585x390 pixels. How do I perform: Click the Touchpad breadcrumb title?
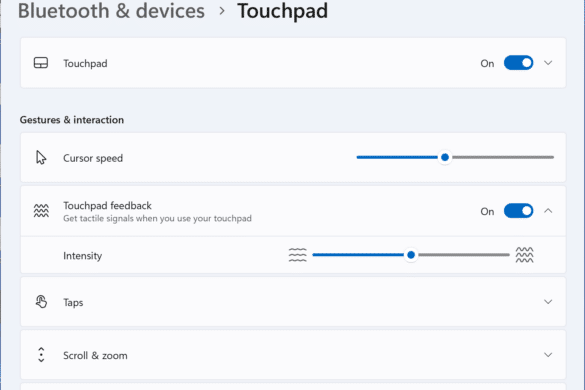[x=282, y=10]
